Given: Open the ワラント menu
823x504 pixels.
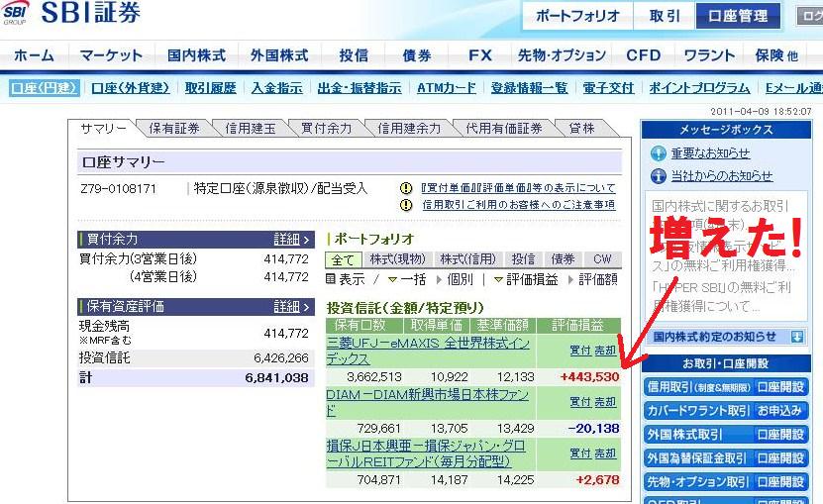Looking at the screenshot, I should click(x=709, y=55).
